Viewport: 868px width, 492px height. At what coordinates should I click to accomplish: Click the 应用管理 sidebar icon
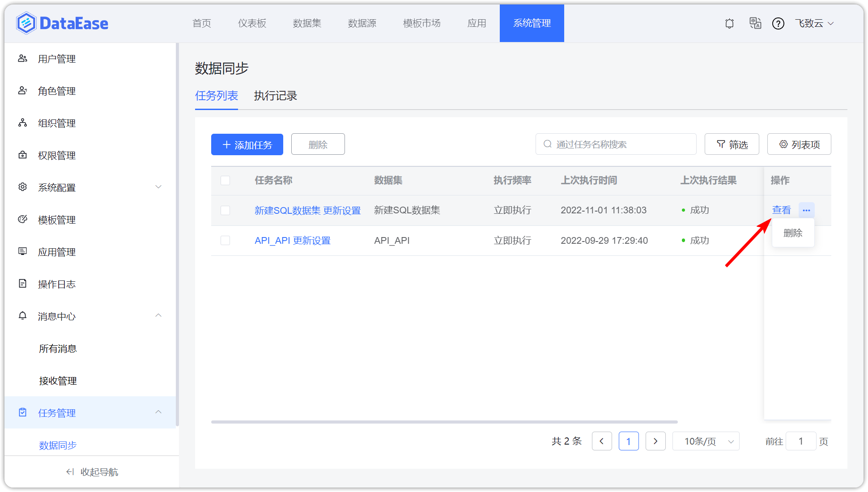pos(22,251)
